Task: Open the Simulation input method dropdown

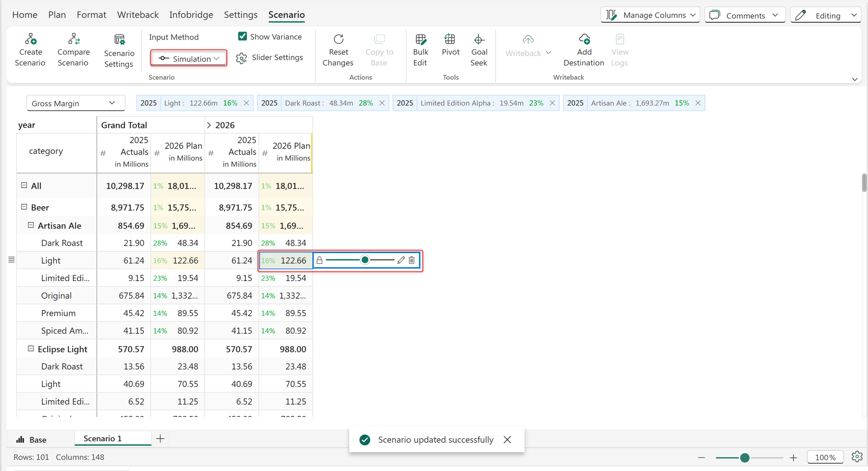Action: pos(189,58)
